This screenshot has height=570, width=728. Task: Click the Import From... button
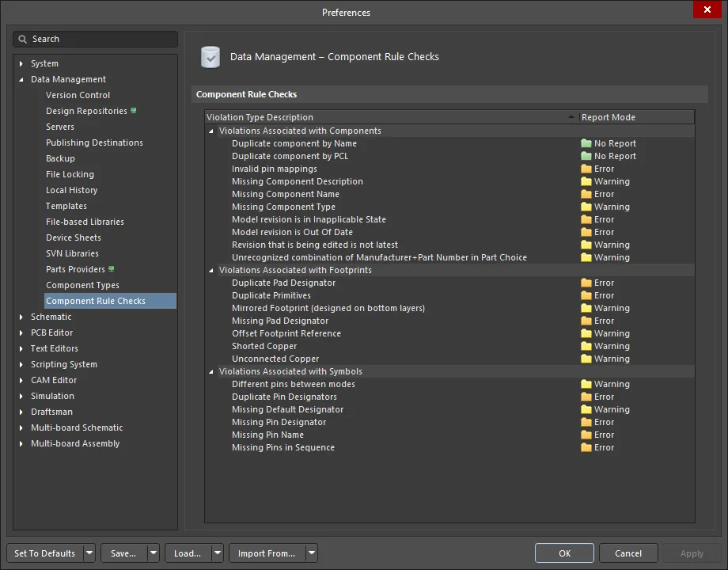tap(267, 553)
